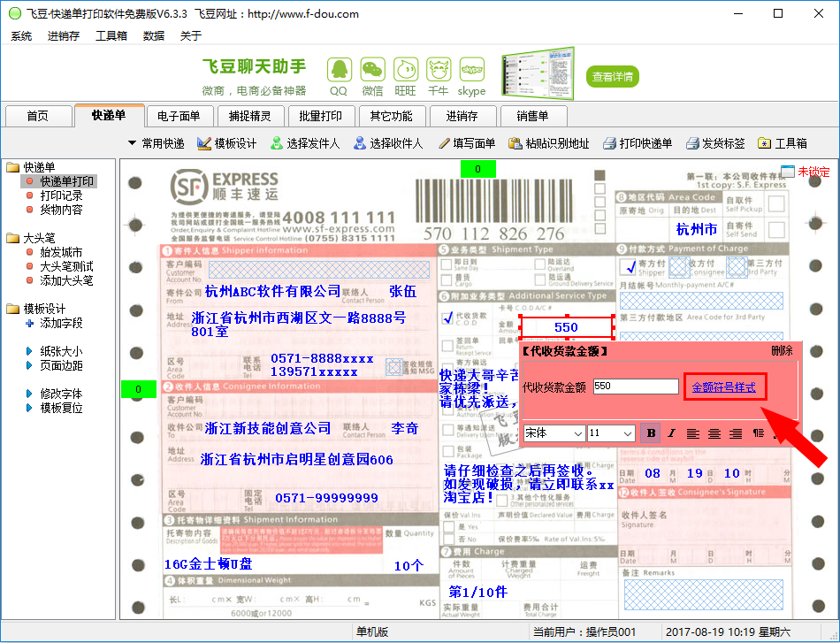Check the 即日到 Same Day box
Screen dimensions: 840x643
(447, 264)
